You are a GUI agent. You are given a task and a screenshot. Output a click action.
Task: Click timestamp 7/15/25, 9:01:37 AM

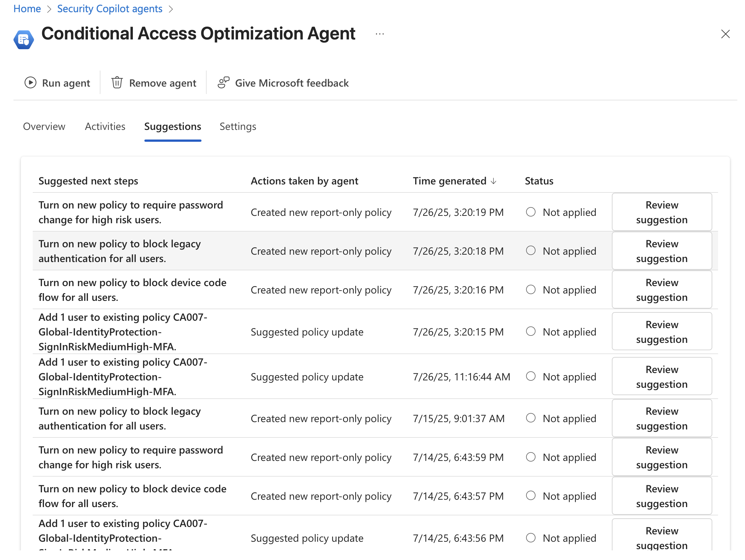point(459,419)
